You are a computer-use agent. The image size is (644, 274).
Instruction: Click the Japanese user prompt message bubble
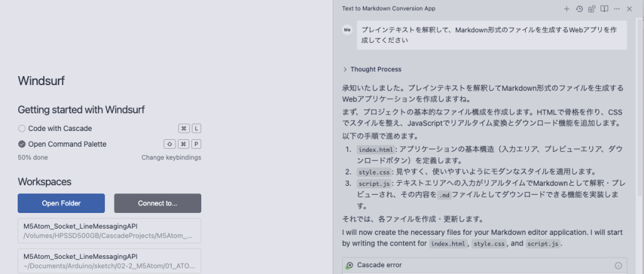(x=492, y=35)
